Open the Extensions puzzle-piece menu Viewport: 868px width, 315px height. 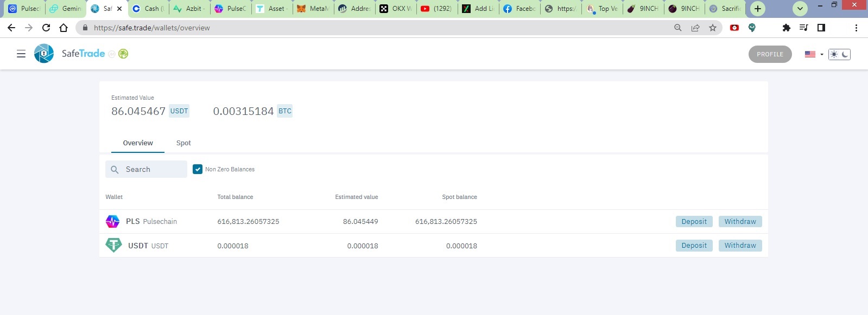(786, 28)
